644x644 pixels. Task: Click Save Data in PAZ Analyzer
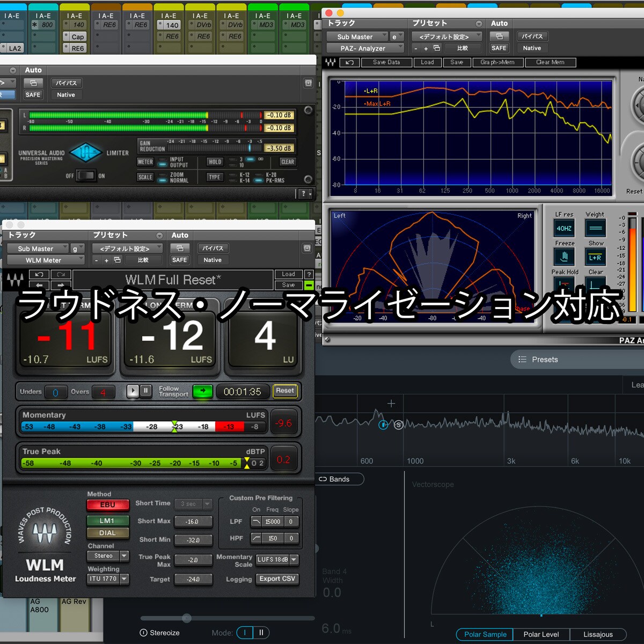(x=386, y=62)
